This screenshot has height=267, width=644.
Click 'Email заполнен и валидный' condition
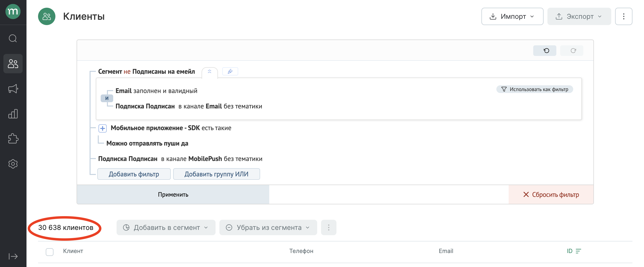[x=156, y=91]
